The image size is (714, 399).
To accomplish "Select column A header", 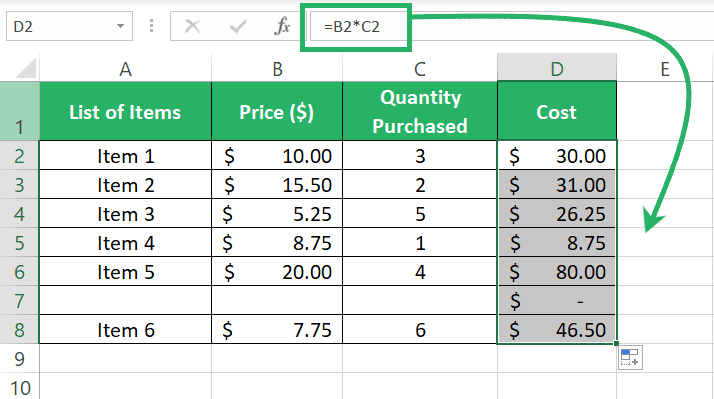I will (126, 68).
